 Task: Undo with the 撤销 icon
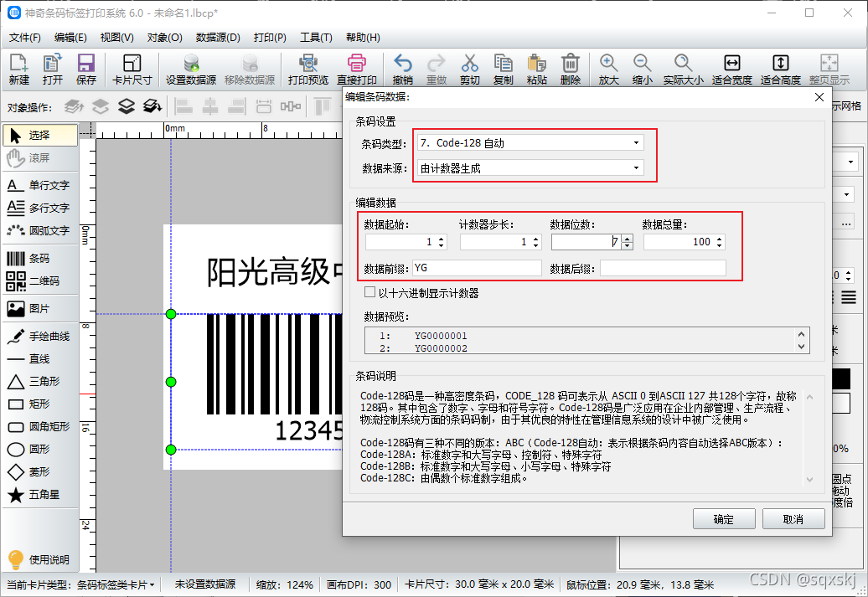(402, 69)
